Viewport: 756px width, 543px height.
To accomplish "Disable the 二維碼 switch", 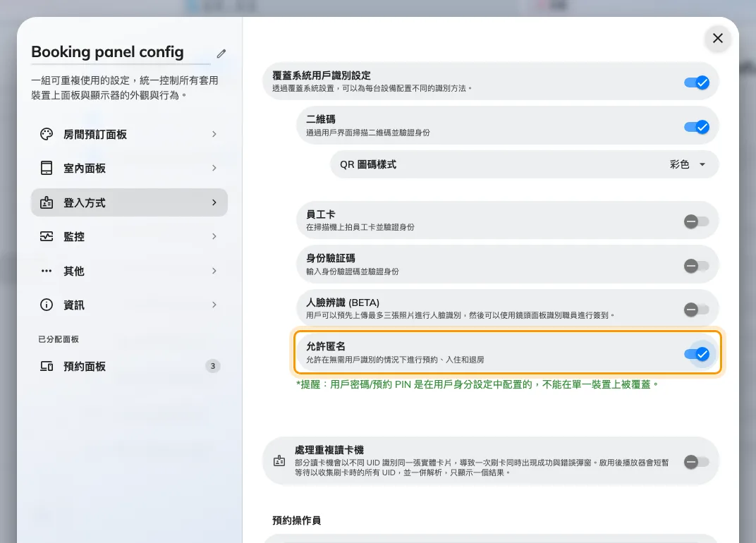I will coord(697,127).
